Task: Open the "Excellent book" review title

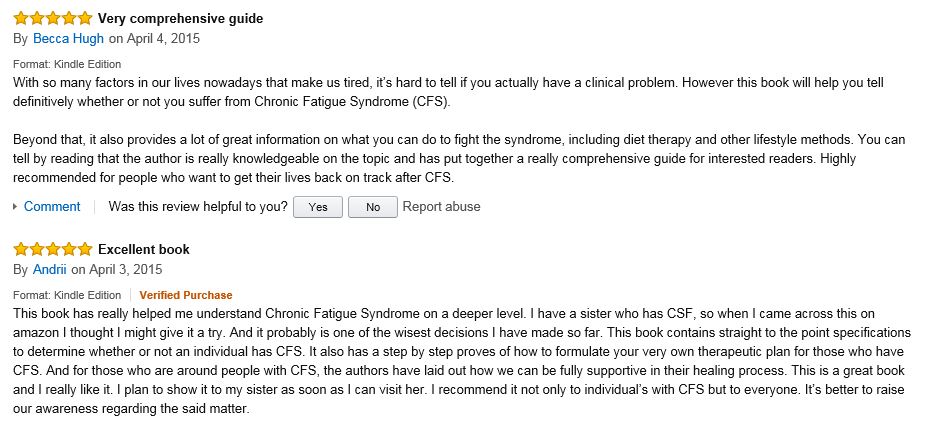Action: coord(144,249)
